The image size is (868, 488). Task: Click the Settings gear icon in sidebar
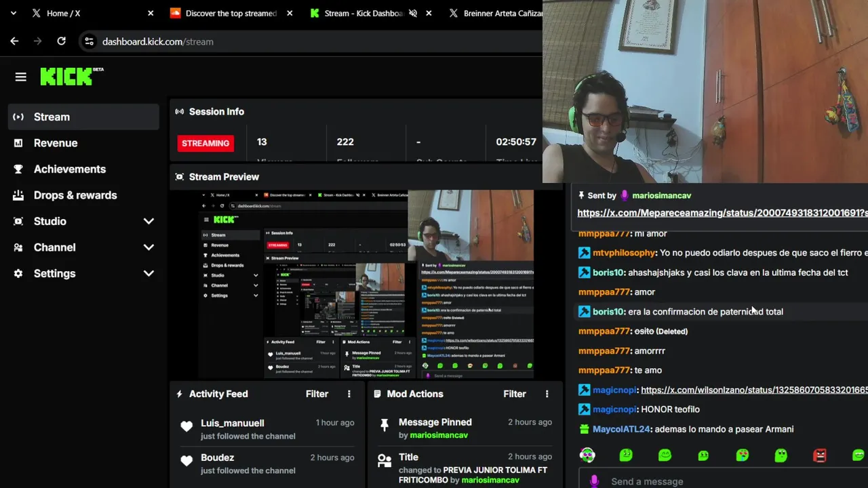tap(18, 274)
